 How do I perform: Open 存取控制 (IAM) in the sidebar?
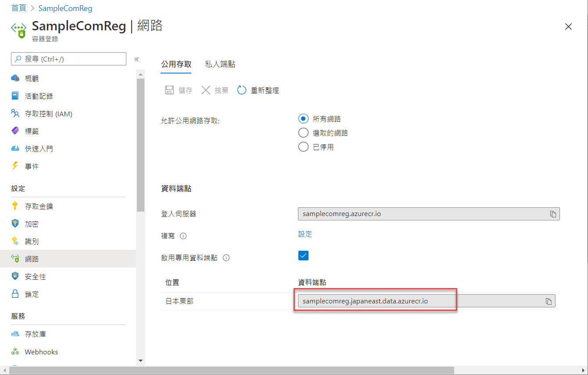click(x=68, y=113)
